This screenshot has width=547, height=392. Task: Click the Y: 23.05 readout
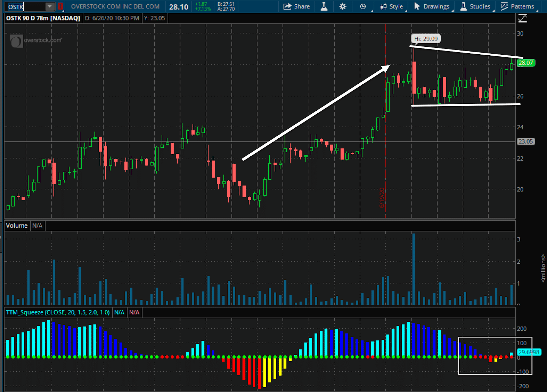click(154, 18)
